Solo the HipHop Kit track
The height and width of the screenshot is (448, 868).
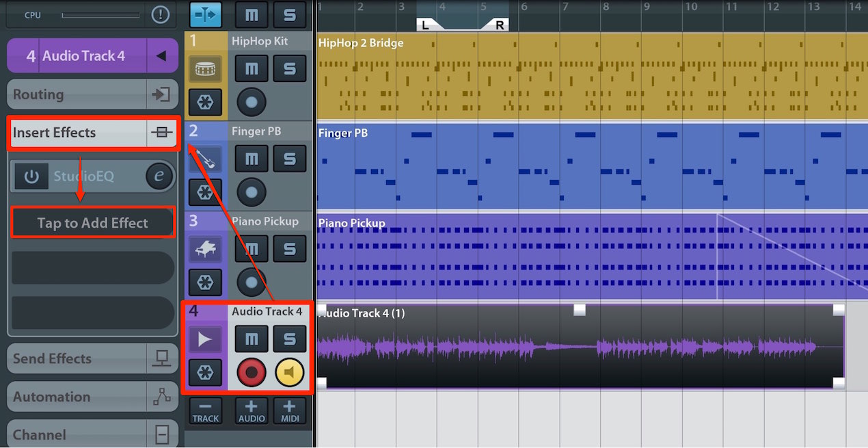pos(290,68)
